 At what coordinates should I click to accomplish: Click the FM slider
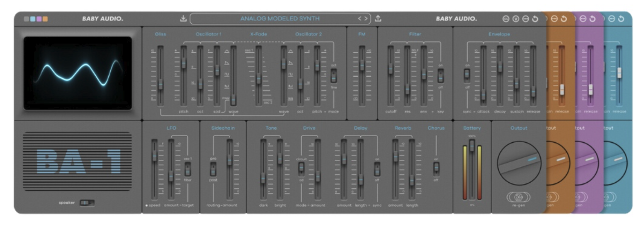click(362, 76)
